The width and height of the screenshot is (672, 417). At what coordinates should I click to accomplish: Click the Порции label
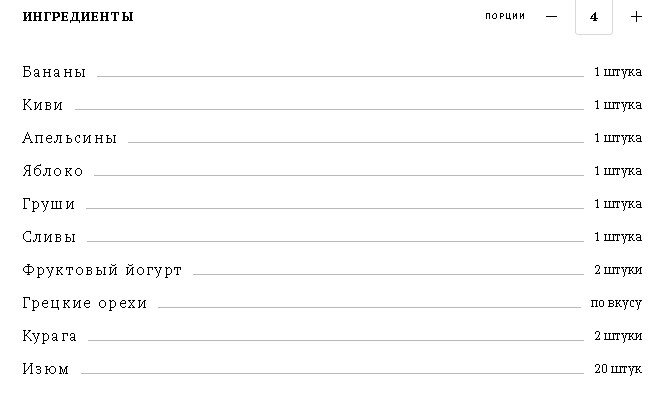tap(505, 16)
